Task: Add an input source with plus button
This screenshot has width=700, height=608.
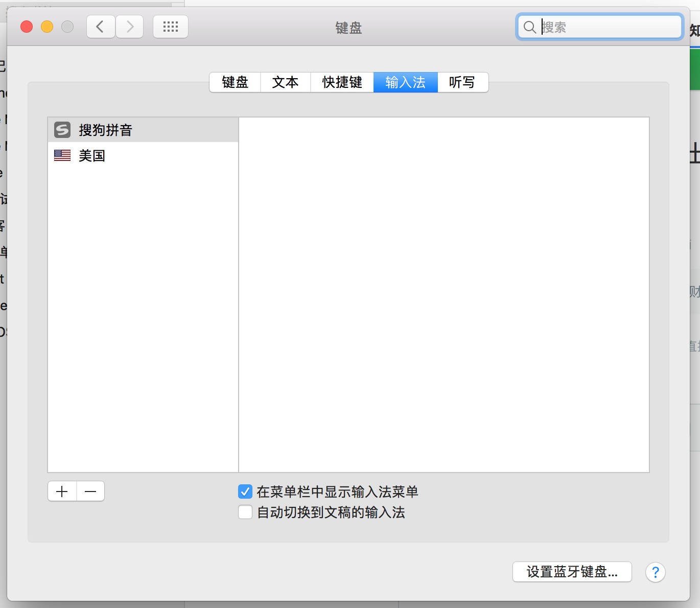Action: point(62,492)
